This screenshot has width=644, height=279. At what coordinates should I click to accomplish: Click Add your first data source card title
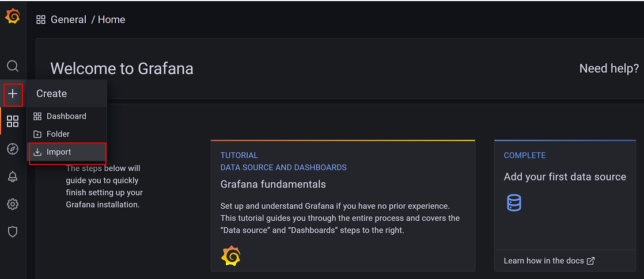pos(565,177)
